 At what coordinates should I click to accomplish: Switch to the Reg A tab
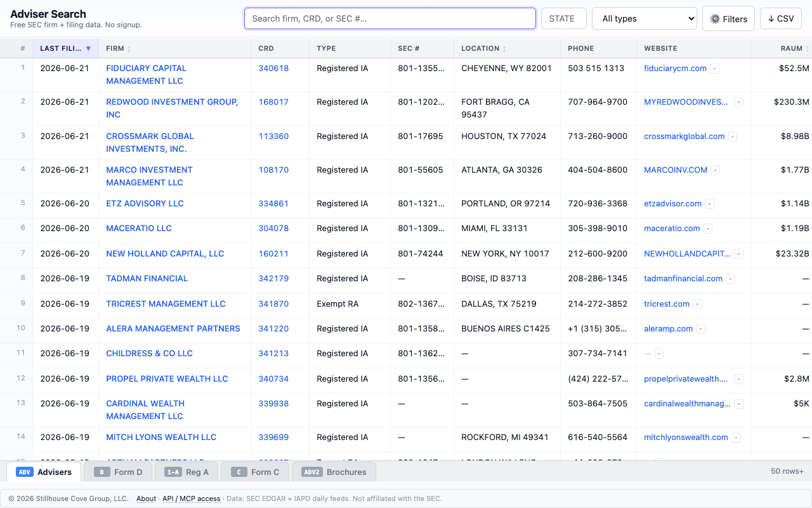[x=186, y=472]
